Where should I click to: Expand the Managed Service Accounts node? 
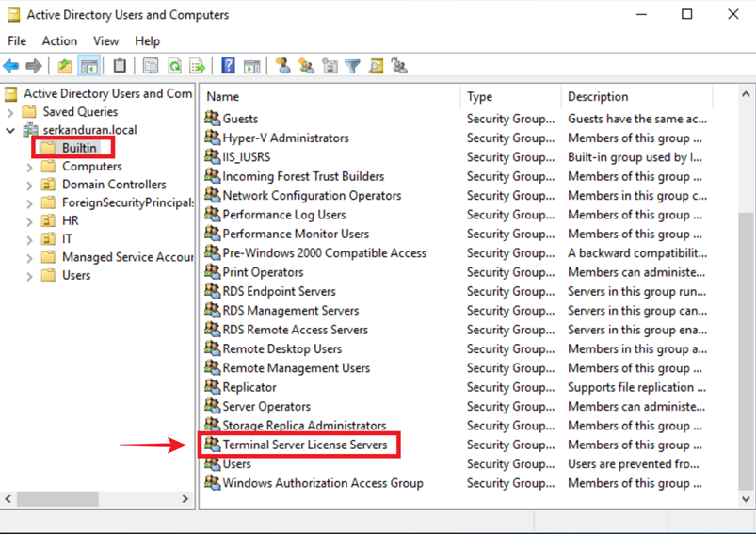click(x=30, y=258)
